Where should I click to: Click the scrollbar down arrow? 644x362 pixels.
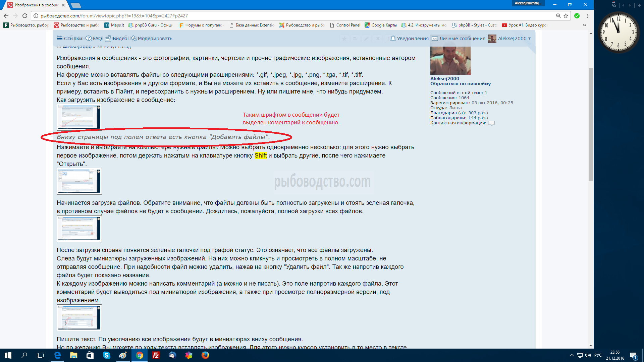coord(591,346)
